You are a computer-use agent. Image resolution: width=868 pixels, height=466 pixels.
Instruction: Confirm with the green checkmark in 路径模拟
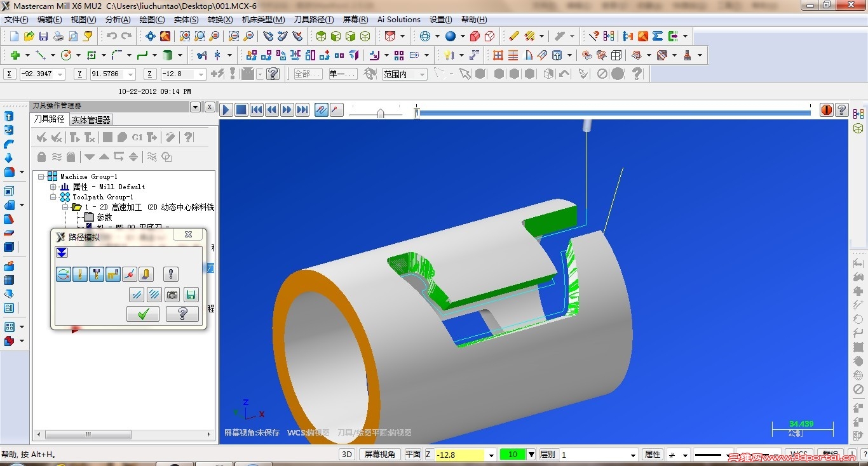pos(143,314)
